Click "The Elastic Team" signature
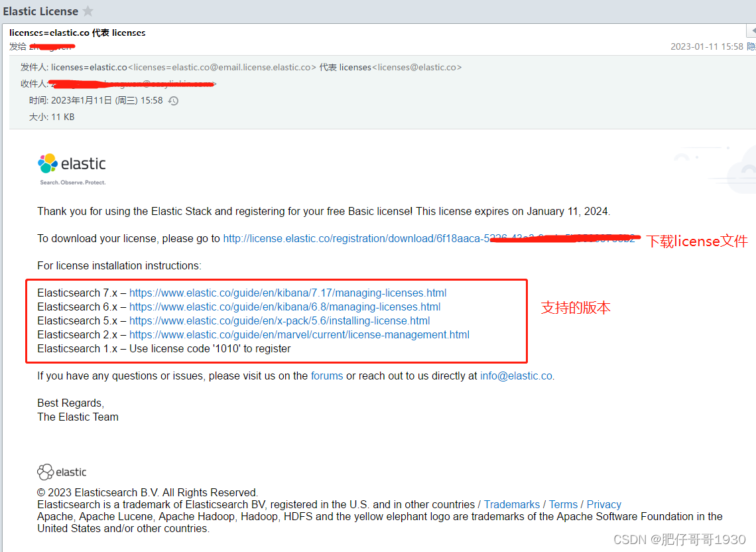Viewport: 756px width, 552px height. point(78,417)
